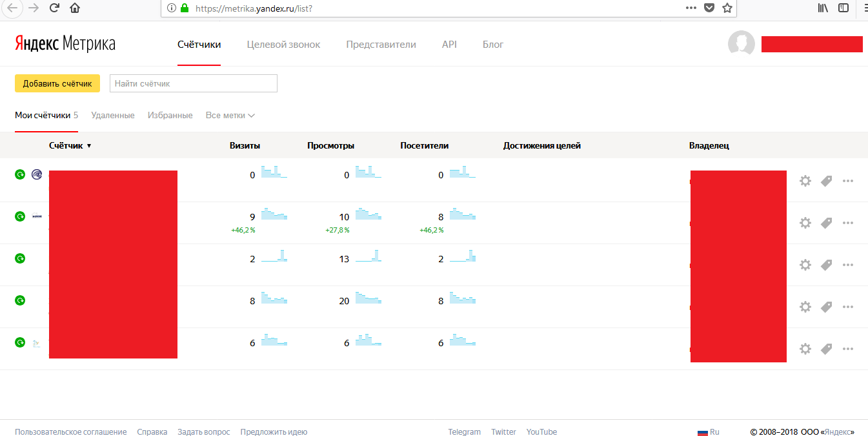Click 'Достижения целей' column header
The height and width of the screenshot is (436, 868).
tap(542, 145)
